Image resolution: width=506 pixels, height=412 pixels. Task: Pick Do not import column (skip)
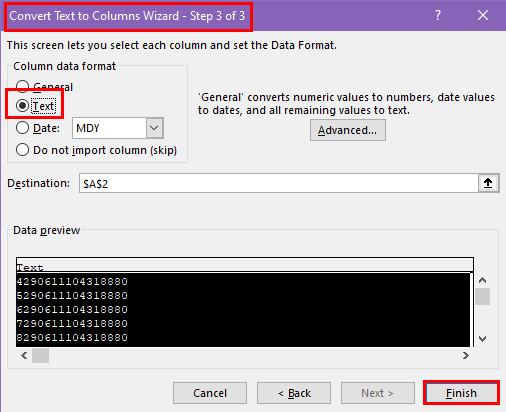click(x=22, y=150)
